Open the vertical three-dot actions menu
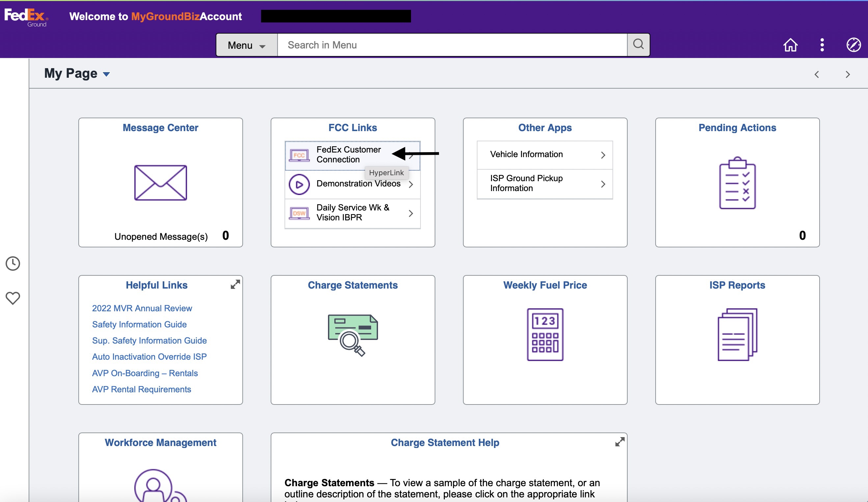Image resolution: width=868 pixels, height=502 pixels. (x=822, y=45)
